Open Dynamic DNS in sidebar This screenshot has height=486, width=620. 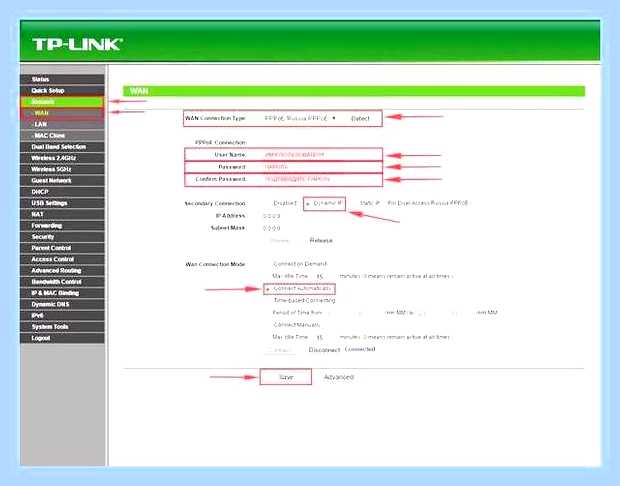tap(62, 304)
